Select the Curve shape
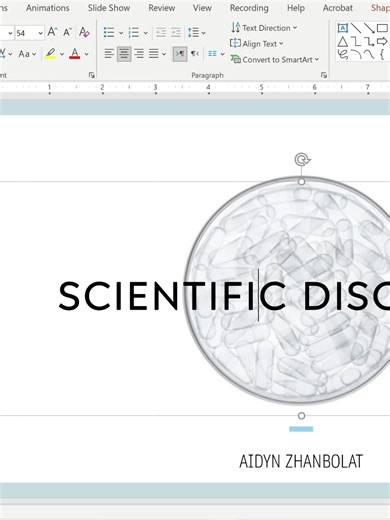This screenshot has height=520, width=390. (x=369, y=54)
